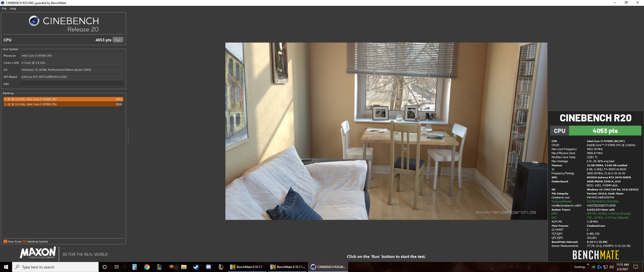Click the Motherboard value ASUS PRIME Z390-A_H10
Viewport: 644px width, 272px height.
[x=603, y=181]
